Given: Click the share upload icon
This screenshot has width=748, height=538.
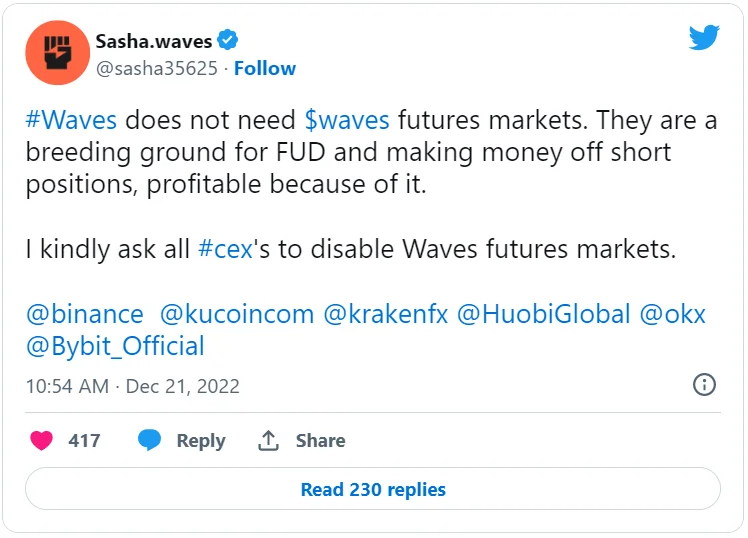Looking at the screenshot, I should (267, 440).
